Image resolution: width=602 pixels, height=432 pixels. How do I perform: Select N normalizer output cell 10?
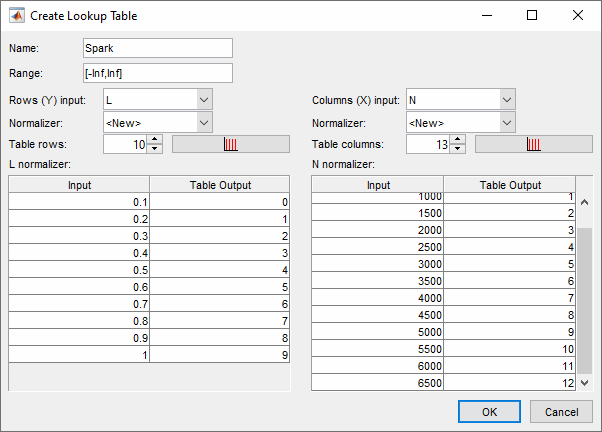point(510,348)
